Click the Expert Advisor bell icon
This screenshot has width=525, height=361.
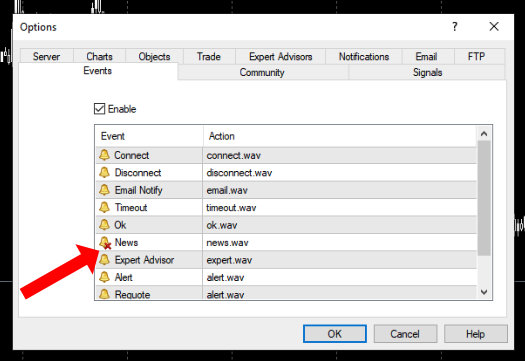point(104,260)
